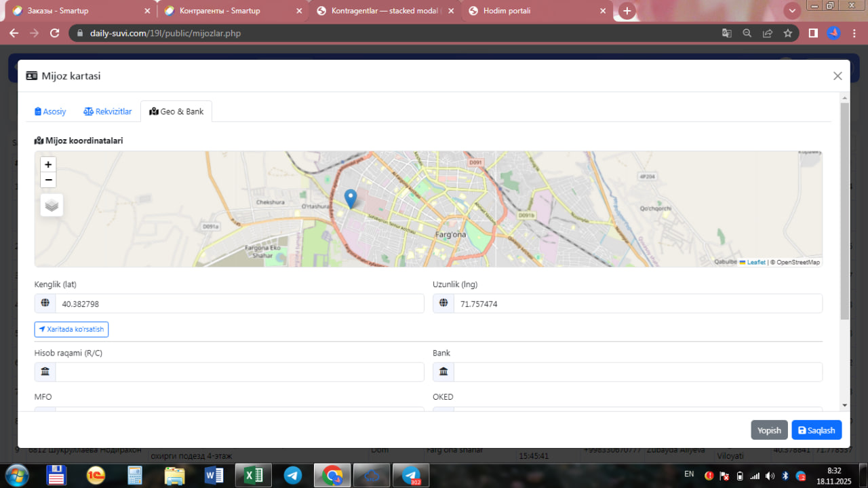Image resolution: width=868 pixels, height=488 pixels.
Task: Zoom out on the customer map
Action: pos(48,180)
